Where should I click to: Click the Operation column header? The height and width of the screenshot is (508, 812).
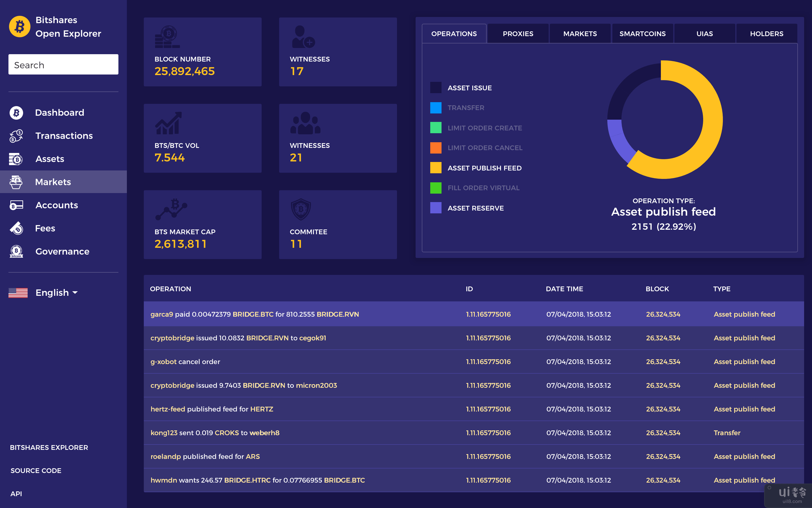click(171, 289)
